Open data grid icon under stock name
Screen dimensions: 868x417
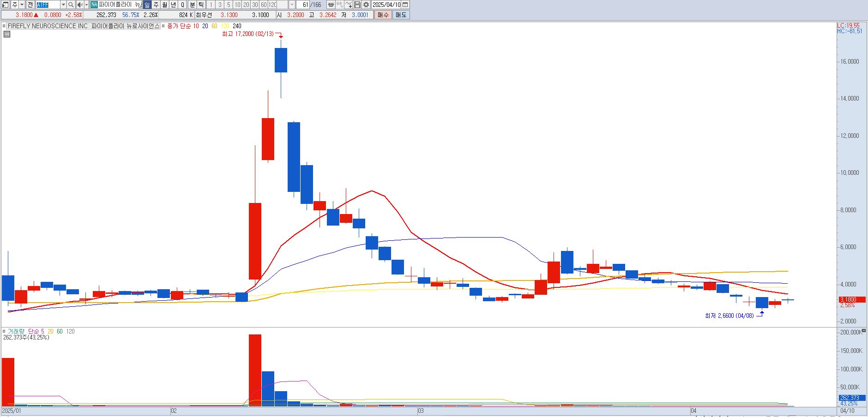6,34
